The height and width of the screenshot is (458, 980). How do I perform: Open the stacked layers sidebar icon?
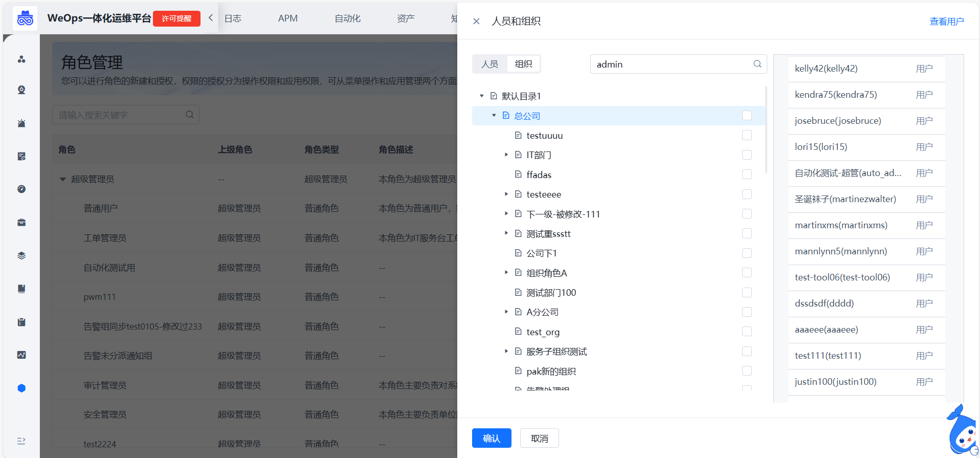tap(21, 256)
